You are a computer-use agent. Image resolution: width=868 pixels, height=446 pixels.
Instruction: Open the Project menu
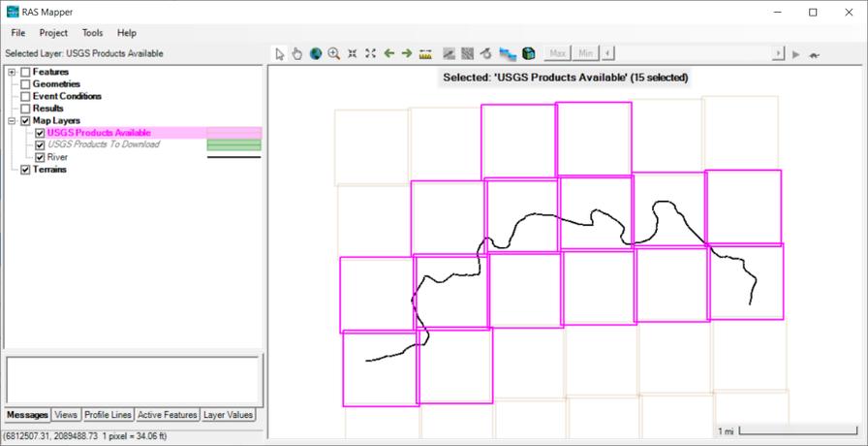coord(53,33)
